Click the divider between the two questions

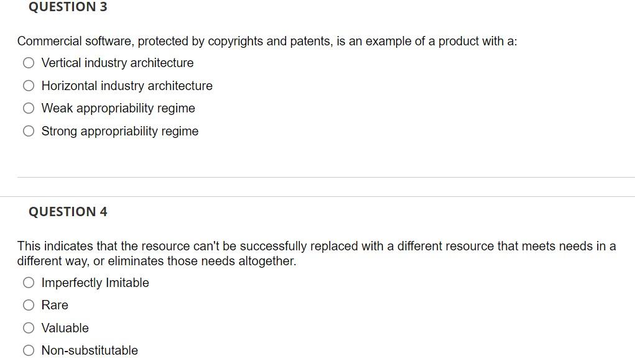coord(317,175)
